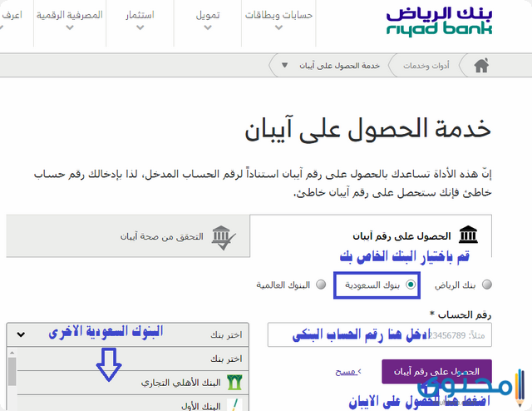Open the اعرف menu item
Viewport: 532px width, 411px height.
[10, 20]
